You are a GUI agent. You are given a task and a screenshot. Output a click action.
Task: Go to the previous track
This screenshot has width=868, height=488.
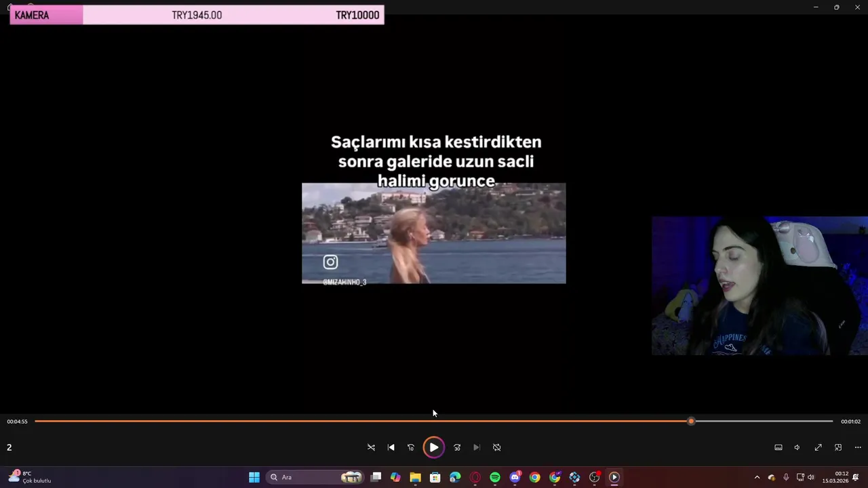[391, 447]
